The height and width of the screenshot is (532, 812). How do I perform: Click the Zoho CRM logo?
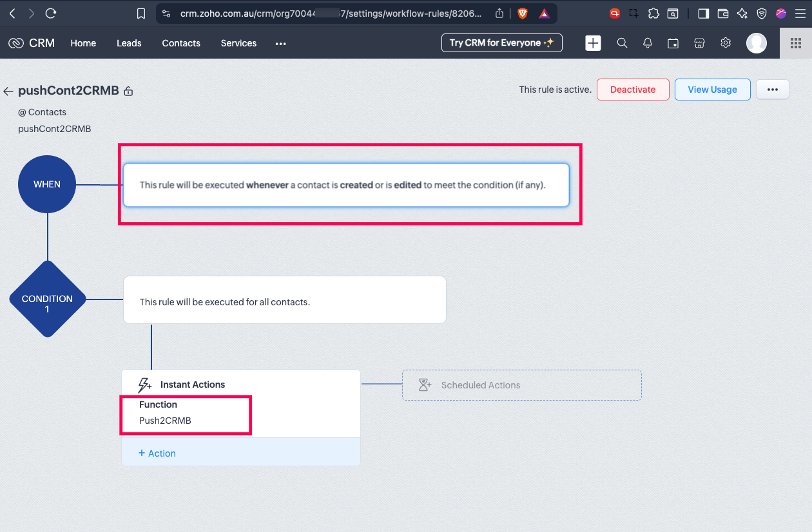pos(32,43)
